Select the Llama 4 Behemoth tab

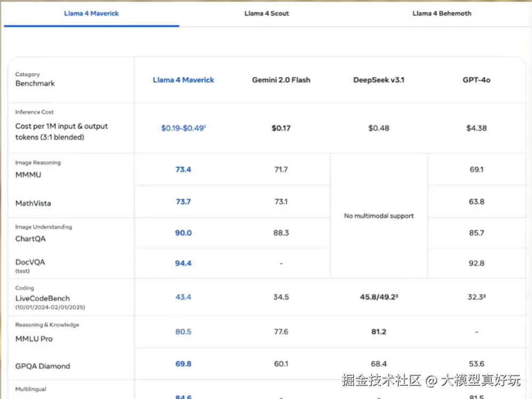click(x=442, y=13)
